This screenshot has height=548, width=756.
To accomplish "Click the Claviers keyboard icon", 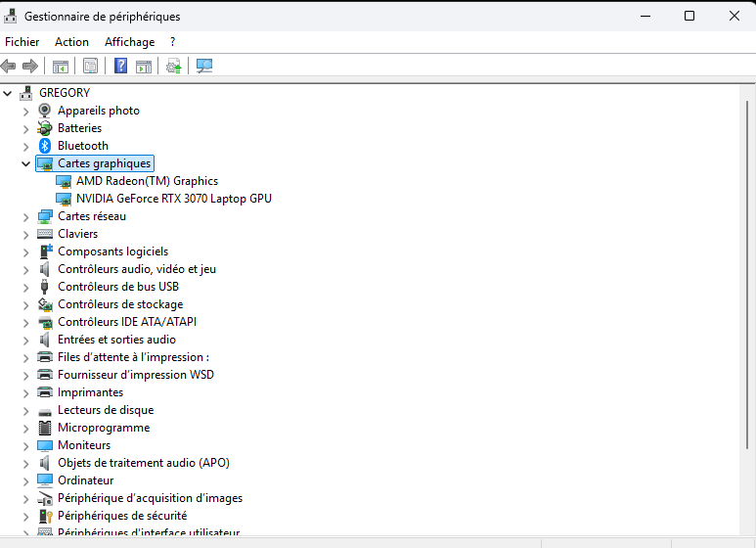I will point(45,234).
